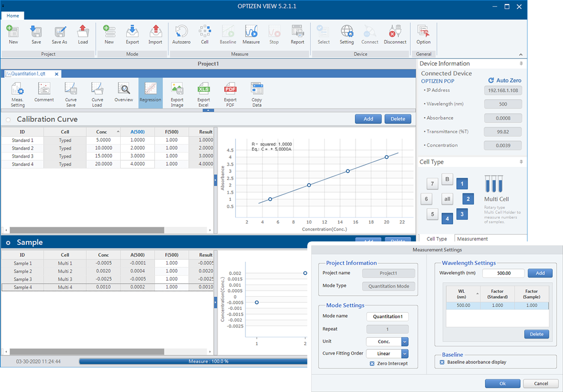563x392 pixels.
Task: Toggle multi cell position 7
Action: [x=432, y=184]
